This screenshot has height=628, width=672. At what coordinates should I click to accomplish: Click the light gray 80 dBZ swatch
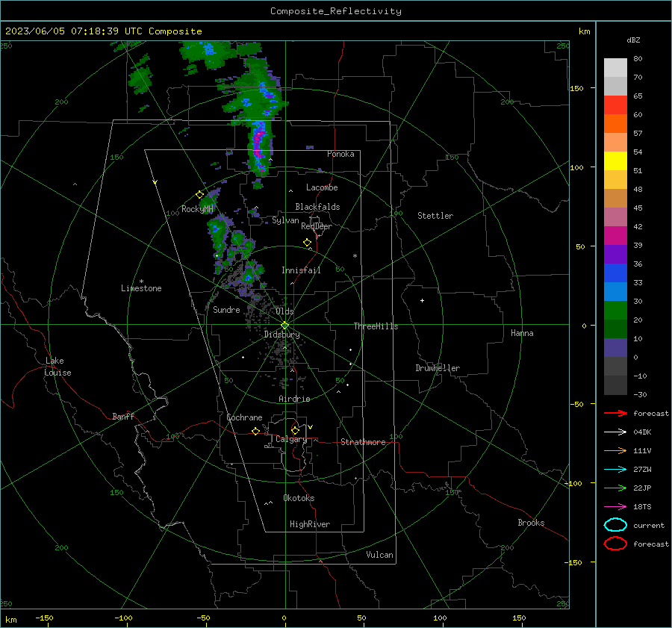[615, 68]
